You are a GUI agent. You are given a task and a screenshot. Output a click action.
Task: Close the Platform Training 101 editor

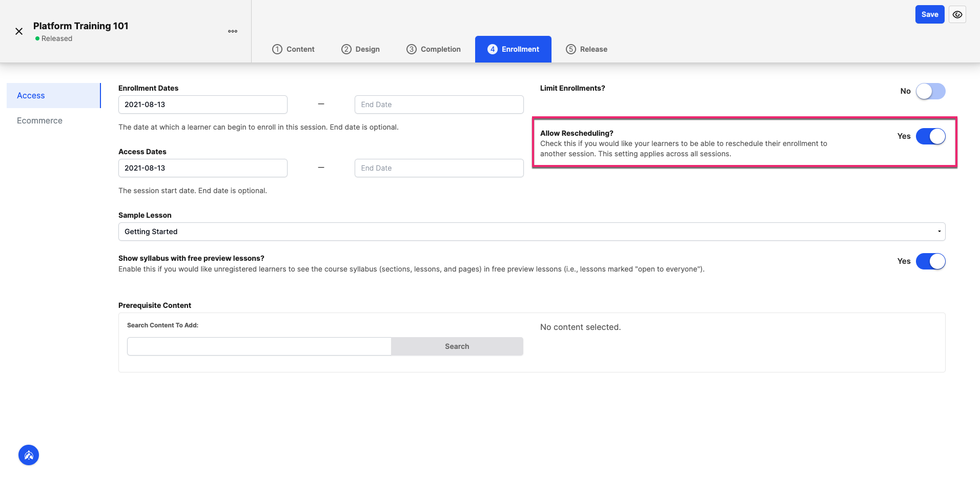click(x=19, y=31)
